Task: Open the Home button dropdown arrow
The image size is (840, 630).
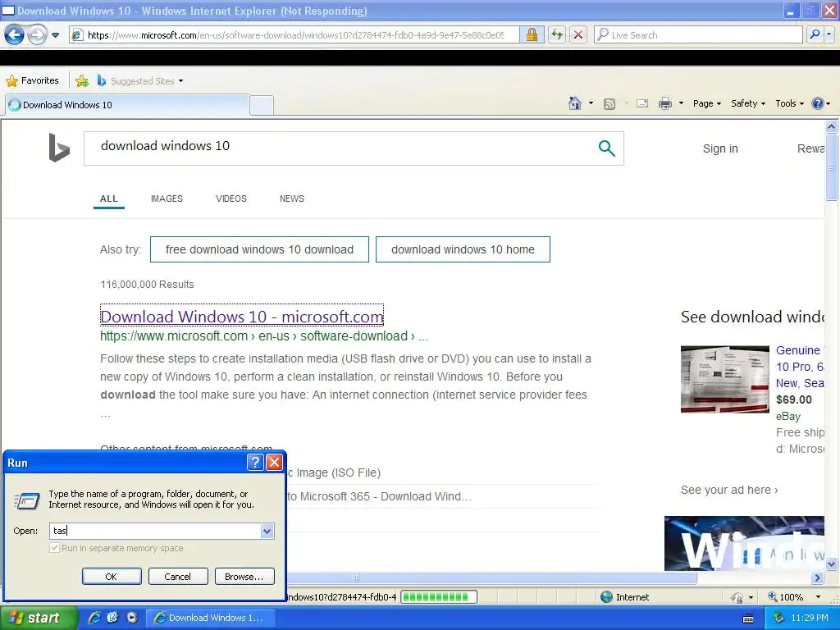Action: pyautogui.click(x=591, y=103)
